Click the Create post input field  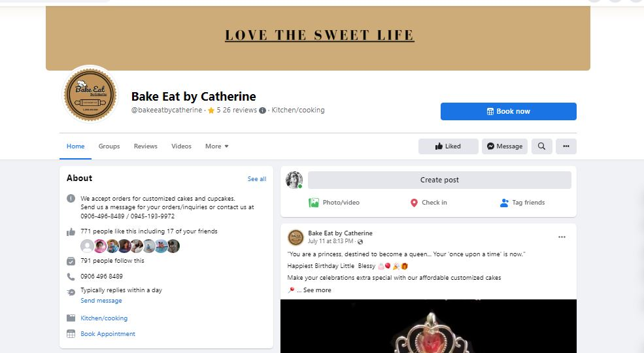coord(439,180)
